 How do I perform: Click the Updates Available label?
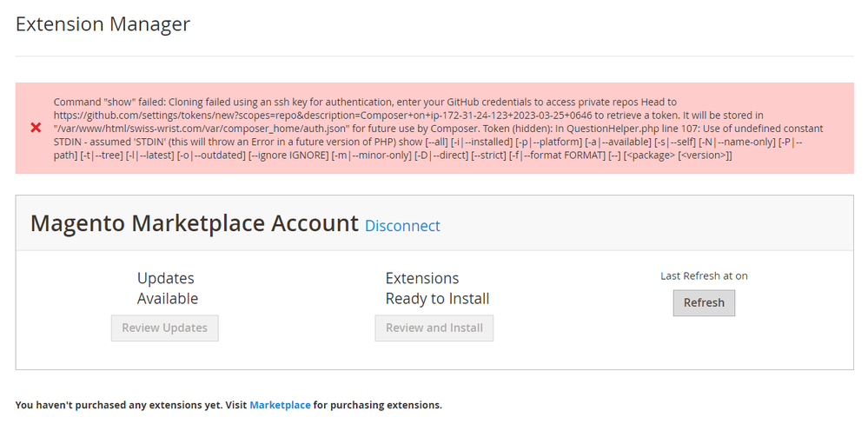click(167, 288)
